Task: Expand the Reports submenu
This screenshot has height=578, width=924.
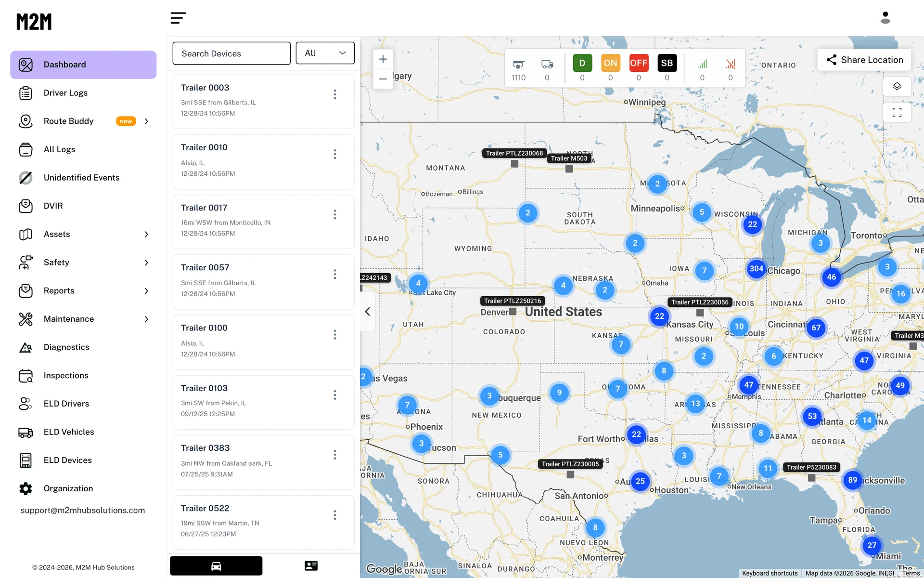Action: 146,291
